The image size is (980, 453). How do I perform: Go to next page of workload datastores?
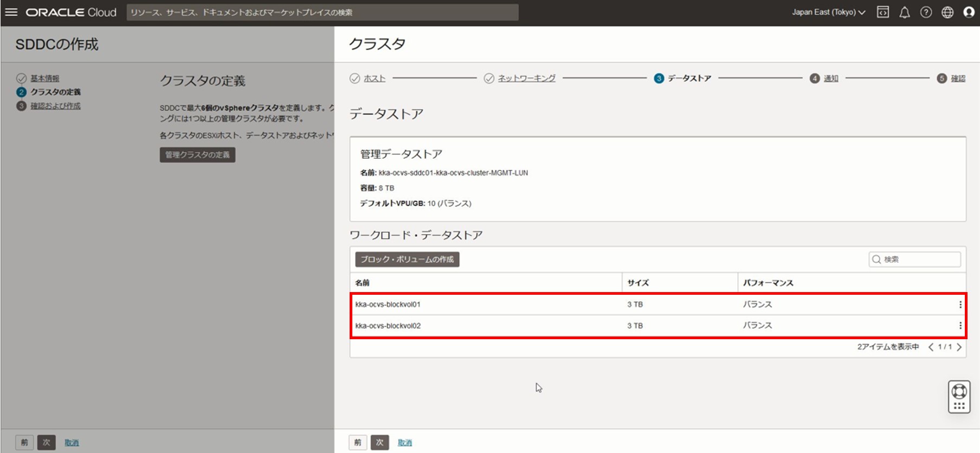959,347
